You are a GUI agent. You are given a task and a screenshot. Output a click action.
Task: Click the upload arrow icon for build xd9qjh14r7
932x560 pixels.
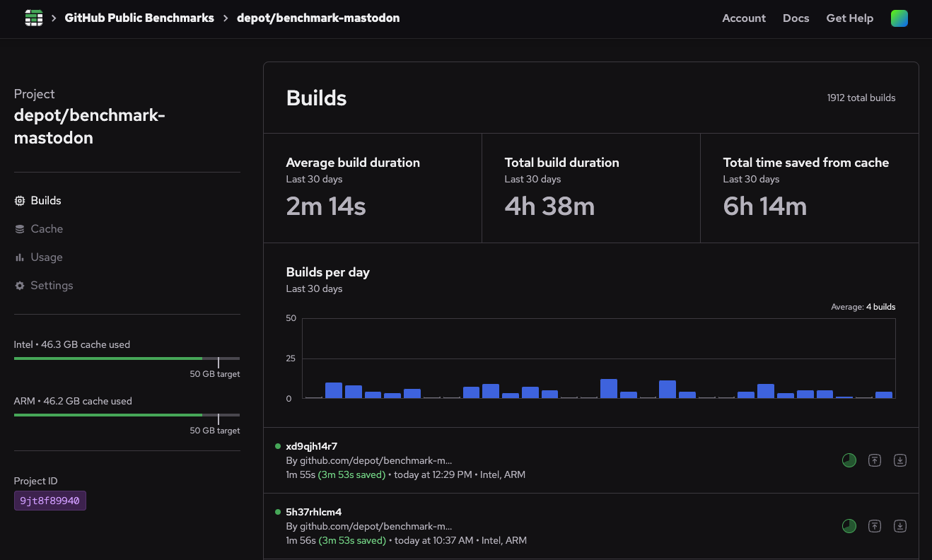coord(875,460)
